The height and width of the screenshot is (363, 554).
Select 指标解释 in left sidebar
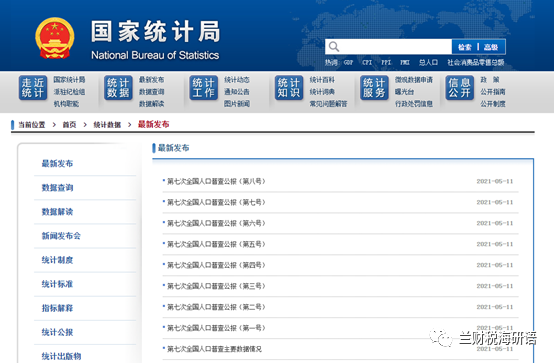57,308
